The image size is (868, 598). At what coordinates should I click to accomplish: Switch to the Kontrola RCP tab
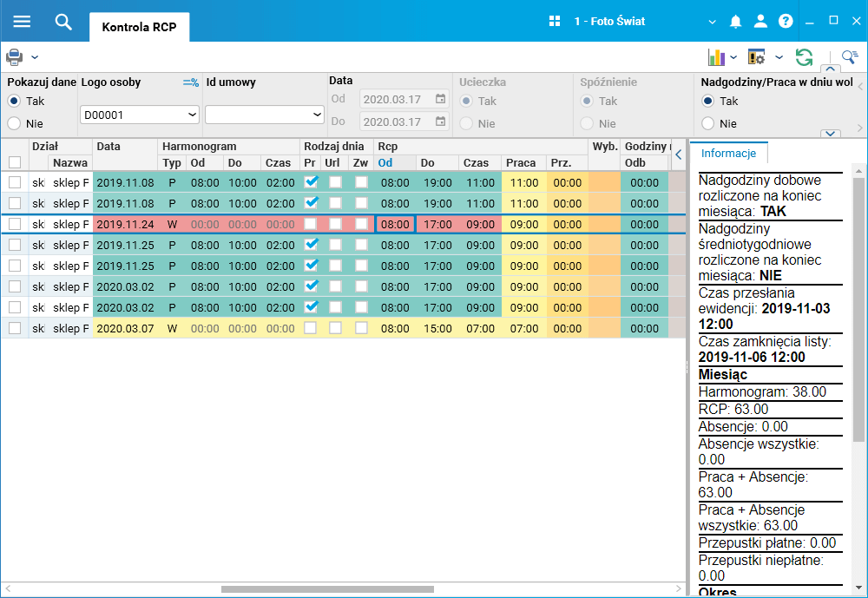[x=140, y=27]
